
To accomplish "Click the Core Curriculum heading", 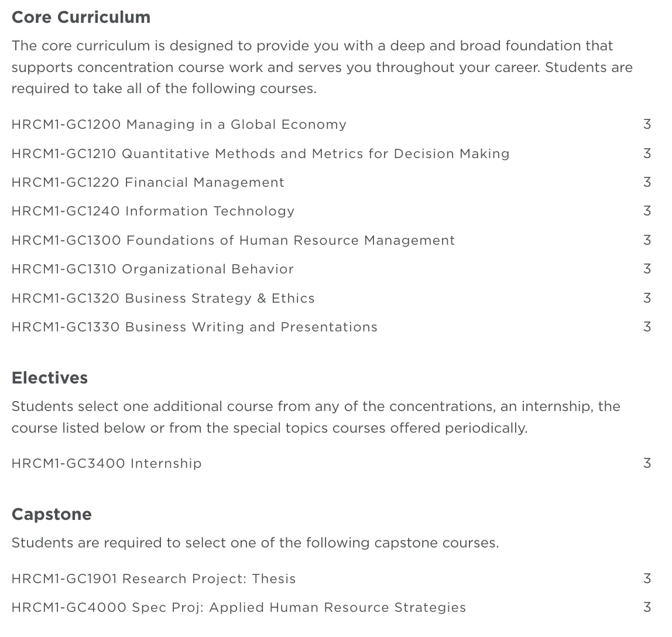I will [81, 18].
